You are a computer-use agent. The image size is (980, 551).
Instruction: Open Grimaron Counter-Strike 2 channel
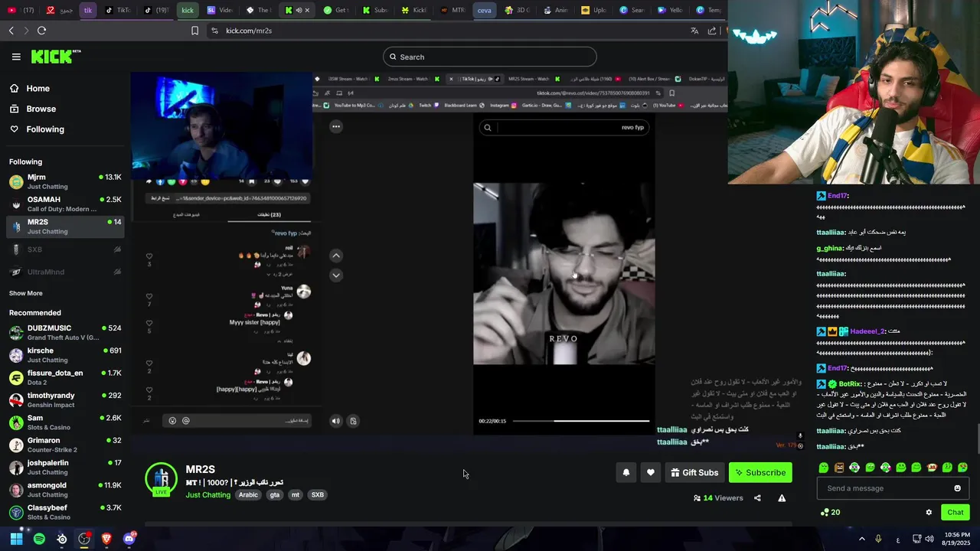[x=65, y=445]
